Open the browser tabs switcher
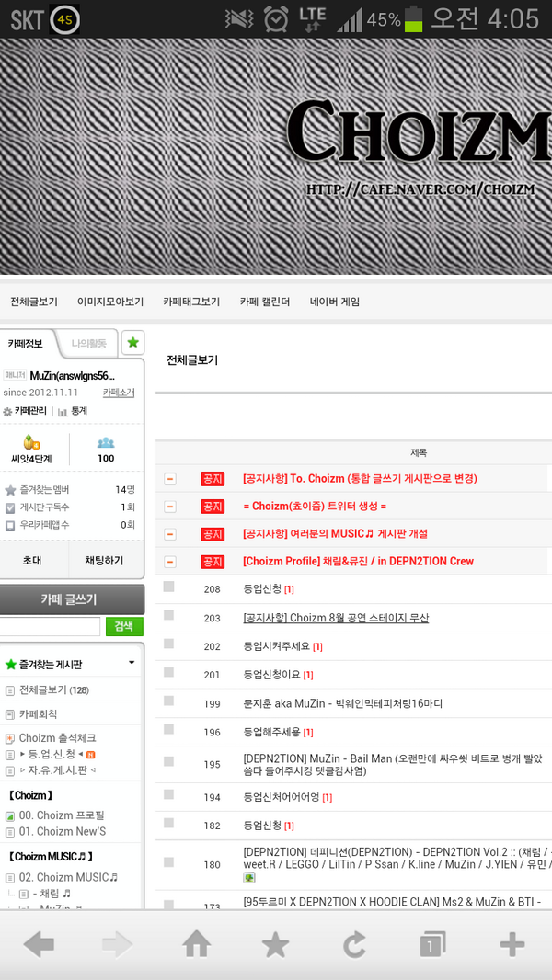Screen dimensions: 552x980 point(432,944)
